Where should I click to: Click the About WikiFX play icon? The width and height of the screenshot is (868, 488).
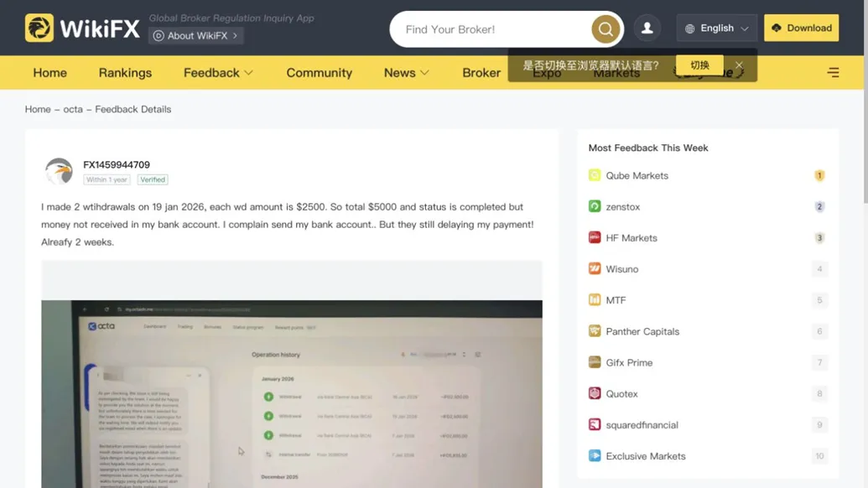point(159,35)
